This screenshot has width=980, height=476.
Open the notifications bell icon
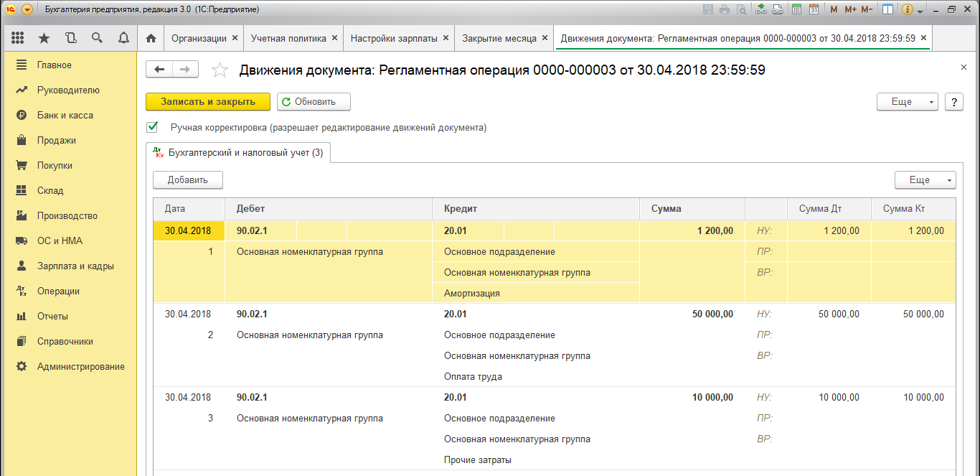[x=123, y=38]
